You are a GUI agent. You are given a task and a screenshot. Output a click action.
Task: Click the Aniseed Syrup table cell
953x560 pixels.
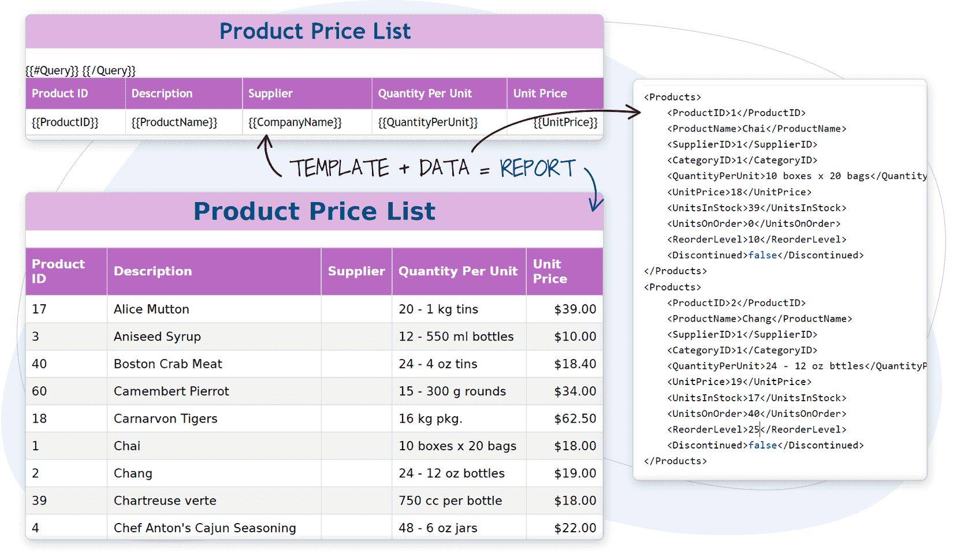click(x=157, y=337)
